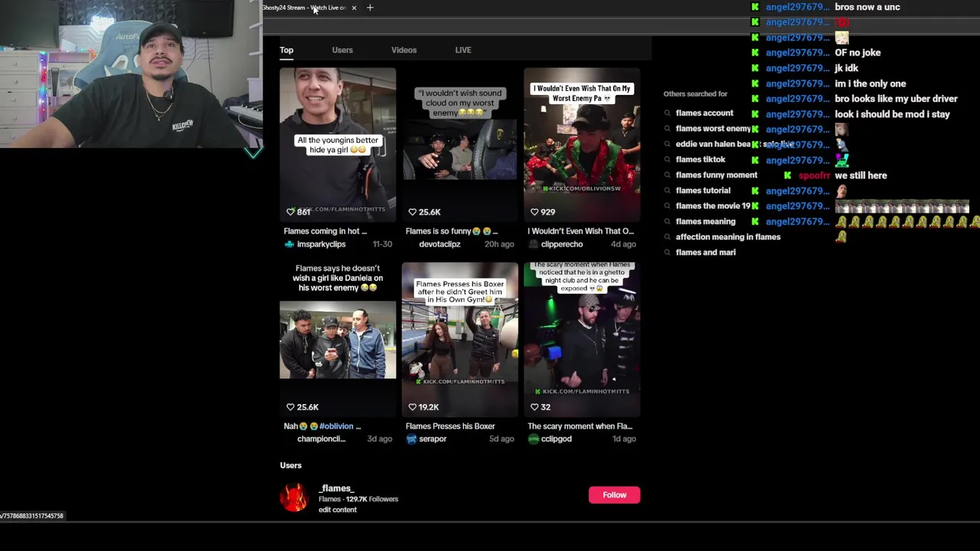Open video 'I Wouldn't Even Wish That On My Worst Enemy'

pos(582,145)
